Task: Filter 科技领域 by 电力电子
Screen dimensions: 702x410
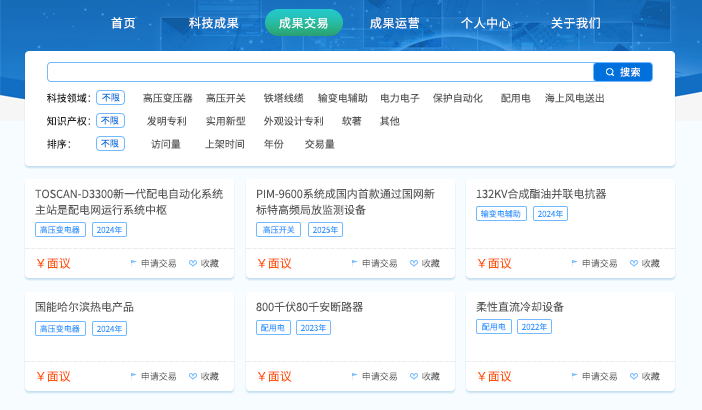Action: click(400, 98)
